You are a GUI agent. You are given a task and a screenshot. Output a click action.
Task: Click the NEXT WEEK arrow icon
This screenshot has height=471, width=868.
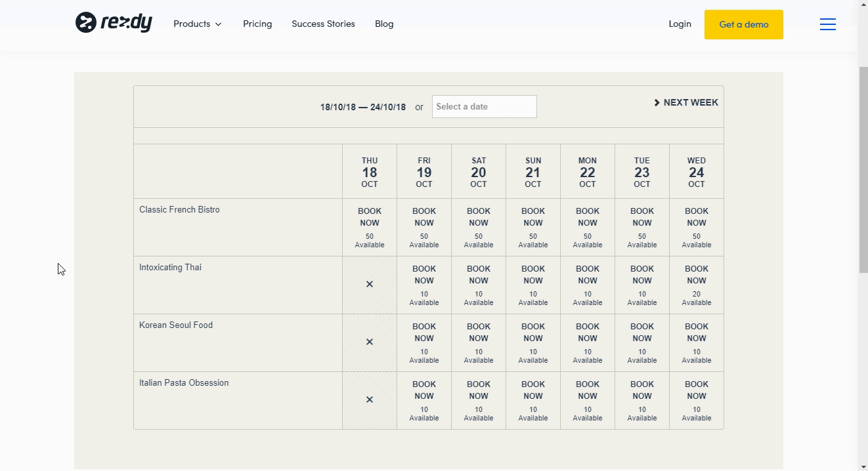(x=656, y=102)
